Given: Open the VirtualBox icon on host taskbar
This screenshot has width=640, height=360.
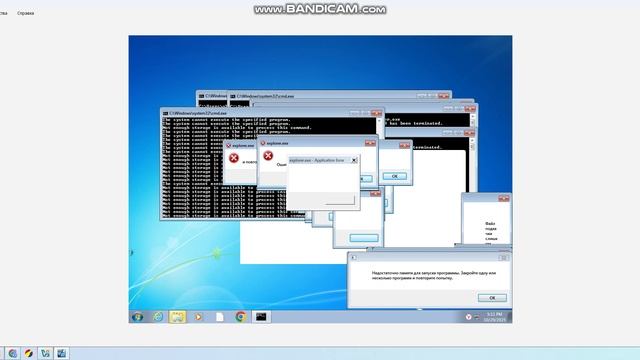Looking at the screenshot, I should pos(62,353).
